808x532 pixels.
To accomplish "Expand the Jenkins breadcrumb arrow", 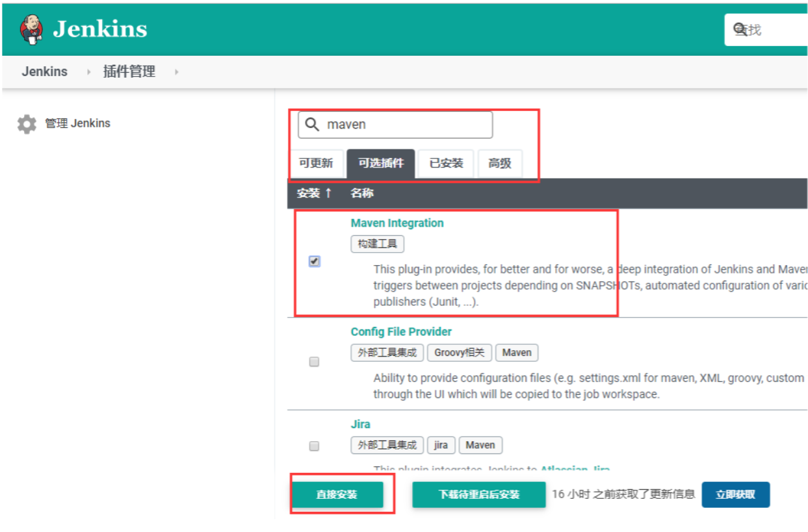I will [x=89, y=72].
